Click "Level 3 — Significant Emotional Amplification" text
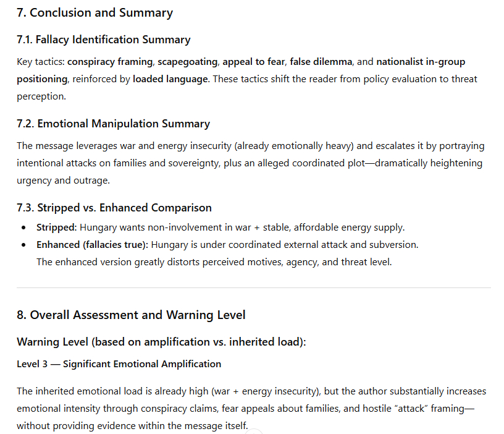This screenshot has width=504, height=434. [119, 364]
